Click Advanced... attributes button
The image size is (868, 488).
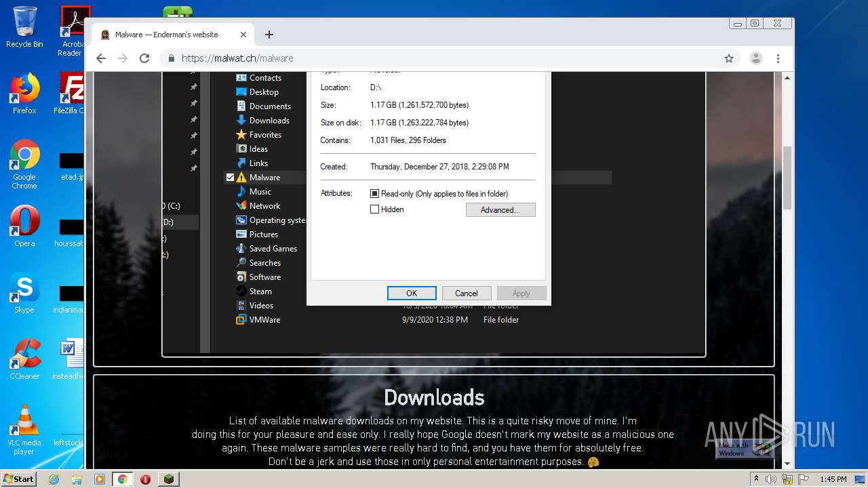[500, 210]
